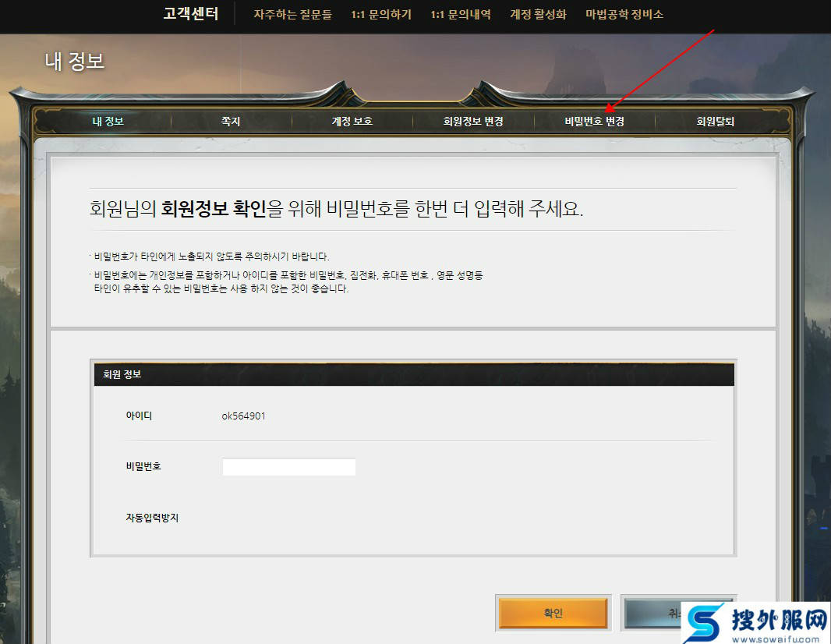Open the 고객센터 home link
831x644 pixels.
pyautogui.click(x=190, y=14)
